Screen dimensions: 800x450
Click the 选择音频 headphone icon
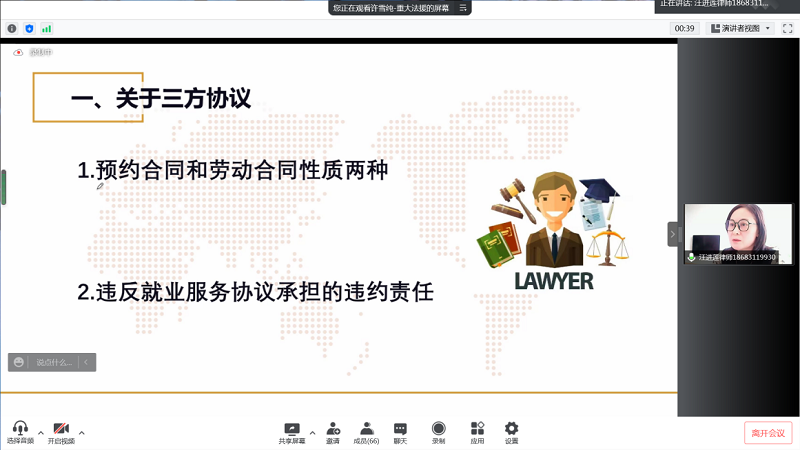(20, 432)
